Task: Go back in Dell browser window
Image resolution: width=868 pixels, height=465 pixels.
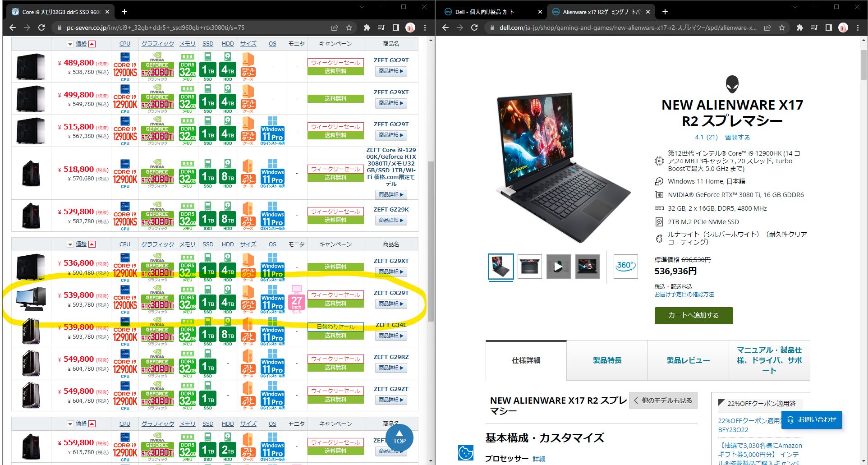Action: (445, 28)
